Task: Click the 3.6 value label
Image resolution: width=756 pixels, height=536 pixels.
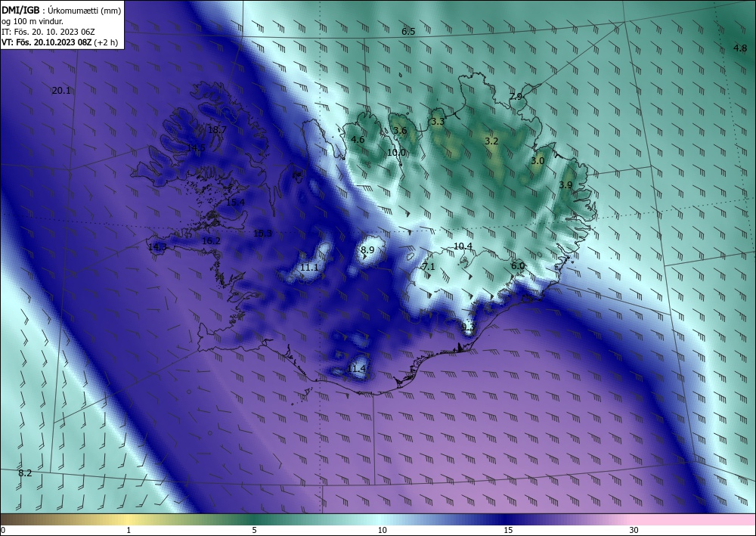Action: 400,131
